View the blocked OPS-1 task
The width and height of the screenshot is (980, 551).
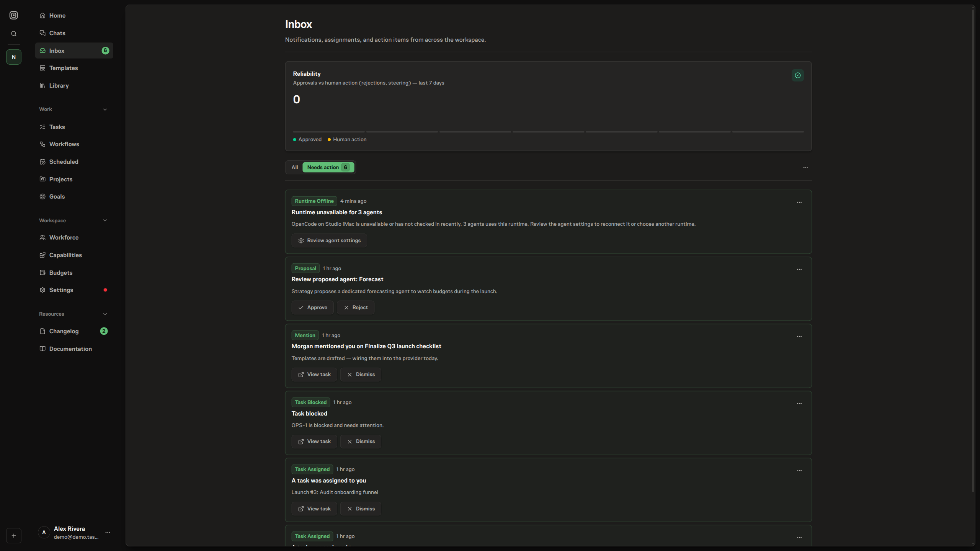314,442
